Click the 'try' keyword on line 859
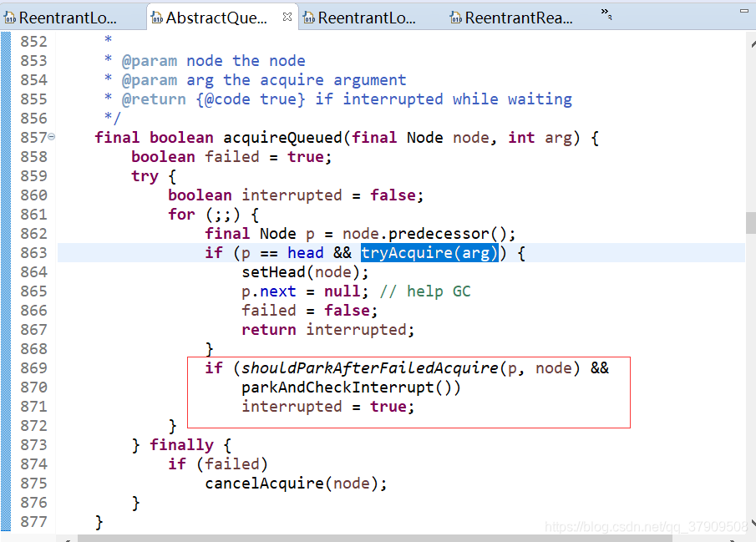 click(x=145, y=176)
